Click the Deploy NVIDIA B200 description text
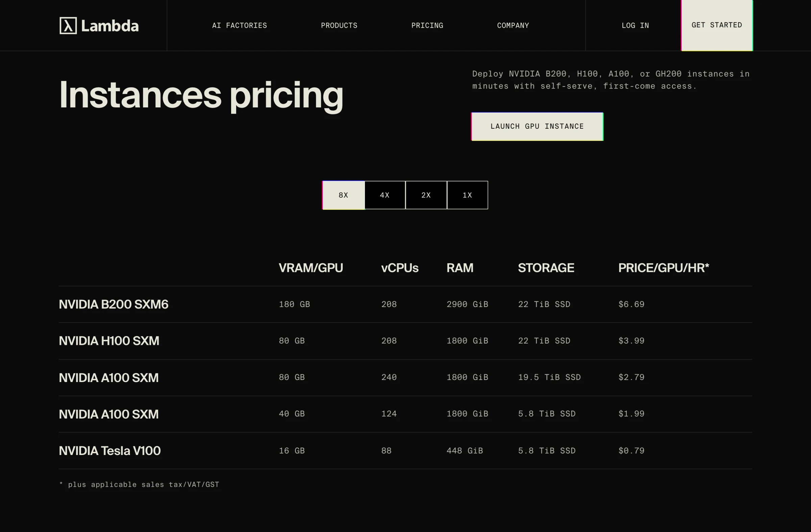The image size is (811, 532). [x=611, y=80]
